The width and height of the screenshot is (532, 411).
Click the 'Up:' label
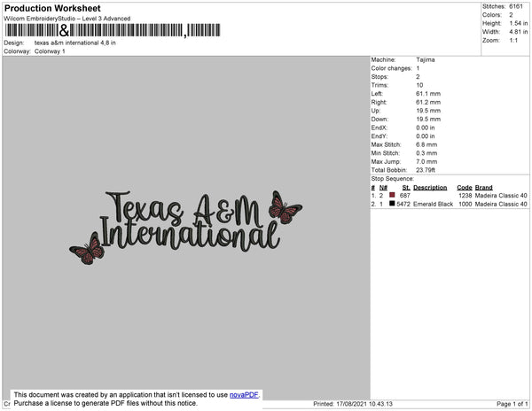click(x=376, y=111)
